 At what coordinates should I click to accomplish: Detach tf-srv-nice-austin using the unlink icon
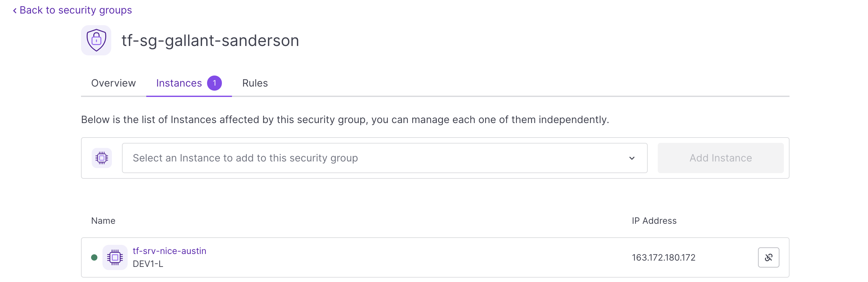point(768,257)
